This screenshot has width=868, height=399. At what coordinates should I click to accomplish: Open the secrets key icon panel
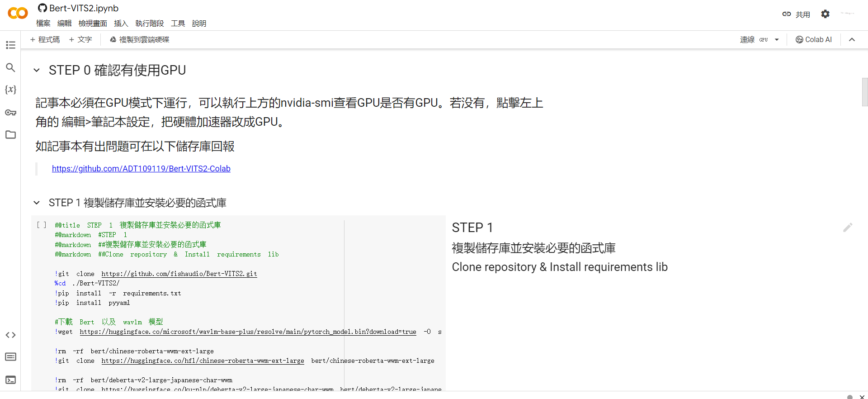(x=10, y=112)
